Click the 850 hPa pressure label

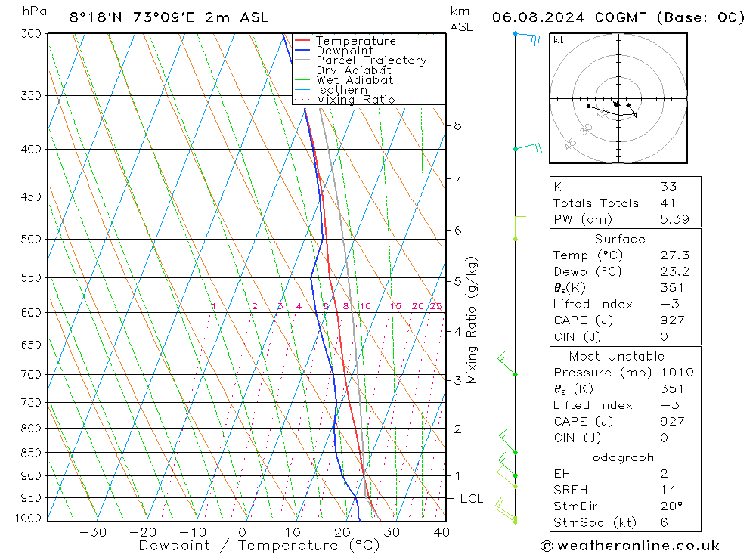[31, 453]
